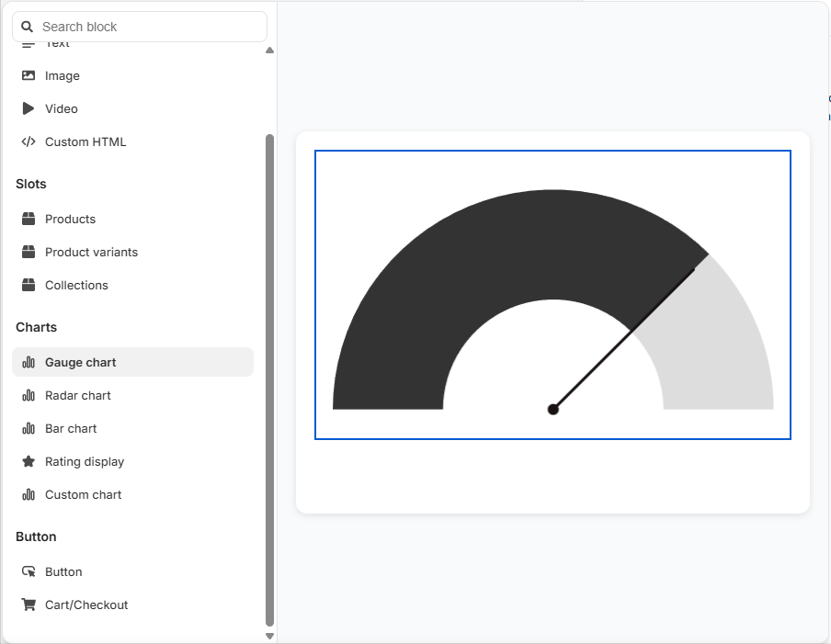Click the Products slot icon
Viewport: 831px width, 644px height.
pyautogui.click(x=28, y=219)
